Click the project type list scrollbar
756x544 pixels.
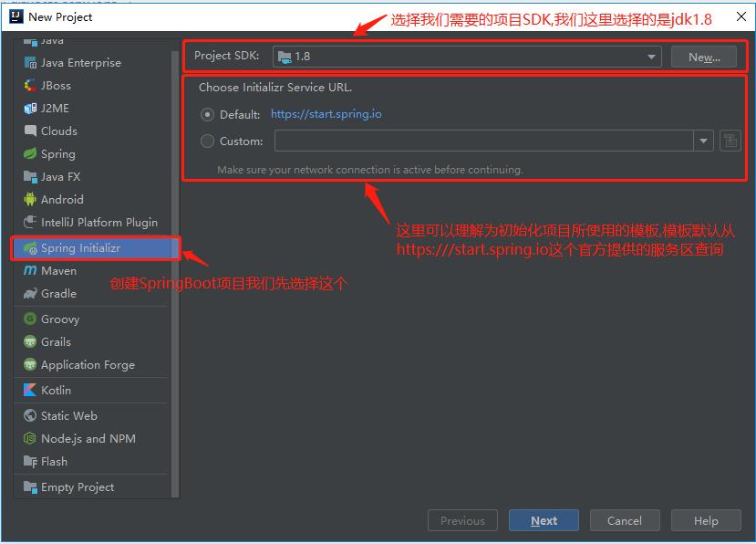tap(175, 273)
